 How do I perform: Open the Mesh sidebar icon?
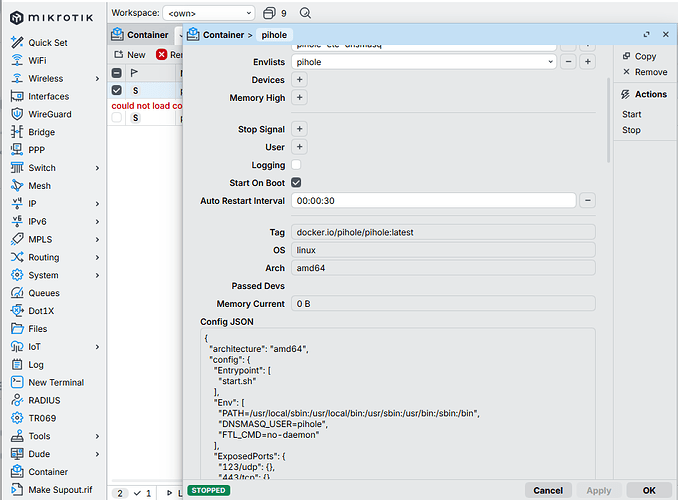coord(17,186)
